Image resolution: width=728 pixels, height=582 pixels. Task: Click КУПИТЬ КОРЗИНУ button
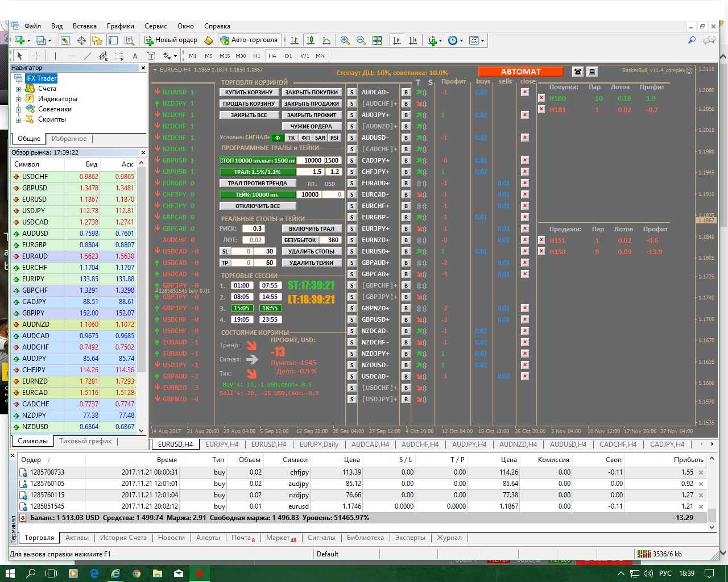[x=249, y=92]
